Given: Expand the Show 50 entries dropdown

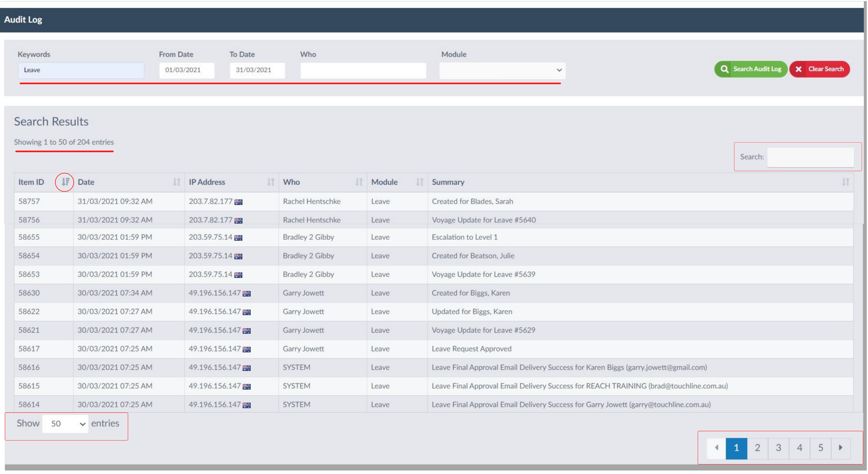Looking at the screenshot, I should [65, 424].
